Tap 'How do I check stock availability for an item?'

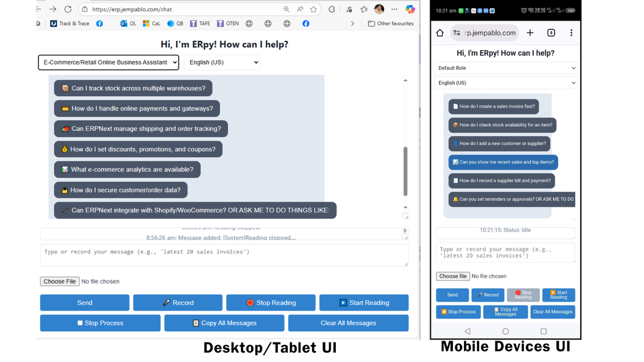pyautogui.click(x=502, y=125)
